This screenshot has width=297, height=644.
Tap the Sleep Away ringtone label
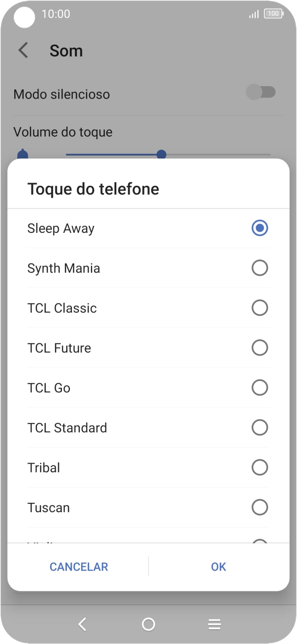61,228
